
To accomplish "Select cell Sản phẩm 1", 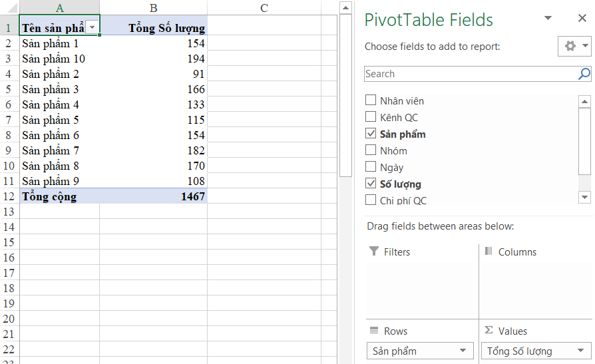I will click(60, 43).
